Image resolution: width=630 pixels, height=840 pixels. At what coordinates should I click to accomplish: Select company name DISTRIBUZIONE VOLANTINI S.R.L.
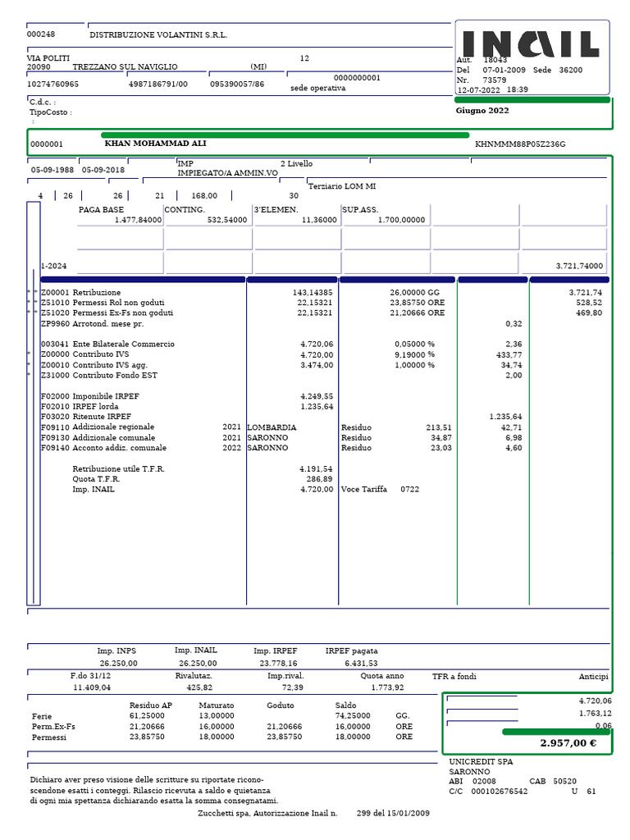tap(158, 34)
